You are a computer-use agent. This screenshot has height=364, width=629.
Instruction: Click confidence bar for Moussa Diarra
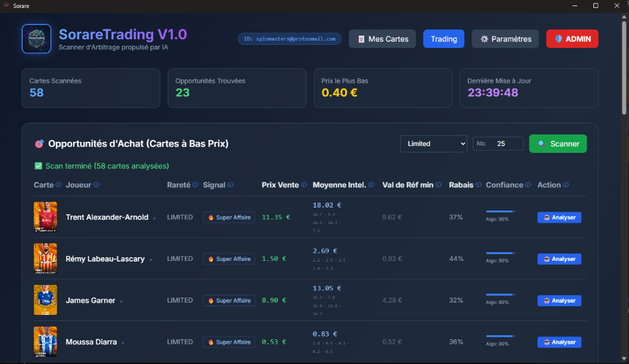[500, 336]
